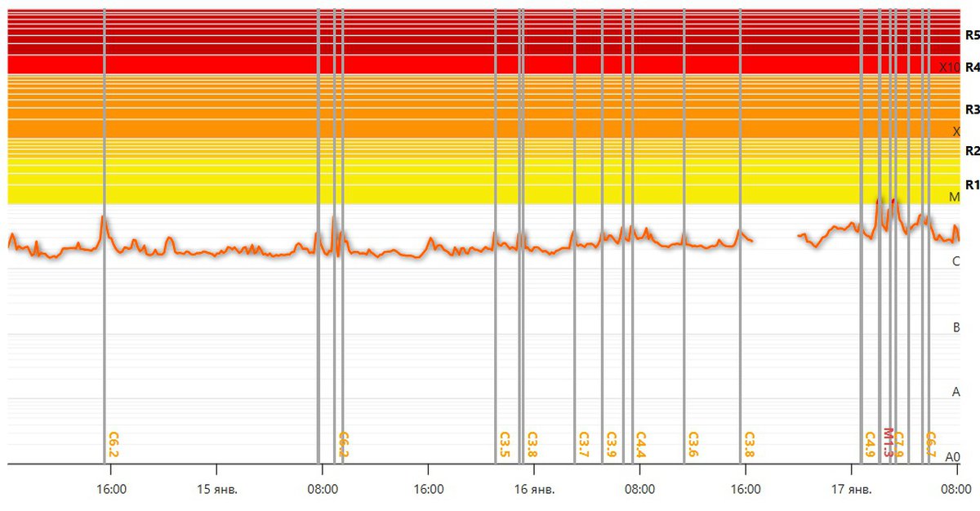Select the C6.7 flare label
This screenshot has width=980, height=511.
point(931,444)
